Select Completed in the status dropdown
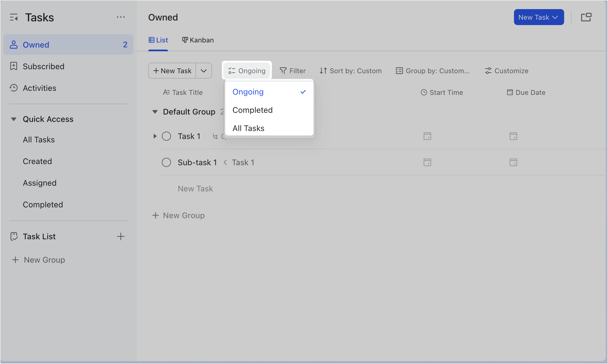608x364 pixels. pos(252,110)
